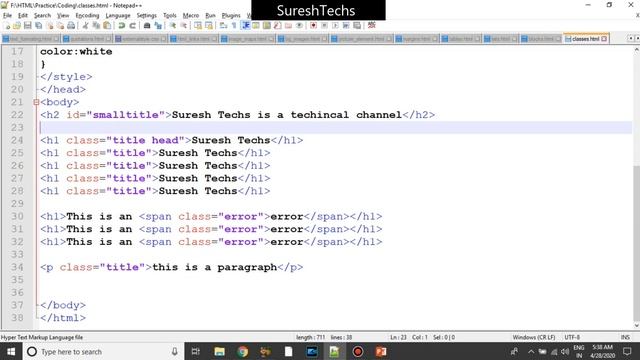This screenshot has height=360, width=640.
Task: Click the Zoom Out toolbar icon
Action: tap(184, 26)
